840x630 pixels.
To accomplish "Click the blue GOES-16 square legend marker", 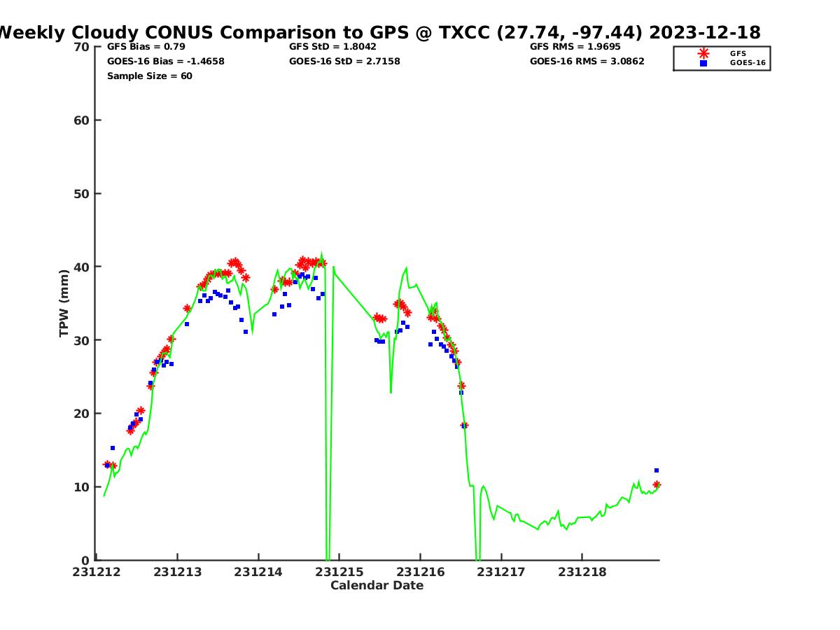I will pyautogui.click(x=703, y=63).
